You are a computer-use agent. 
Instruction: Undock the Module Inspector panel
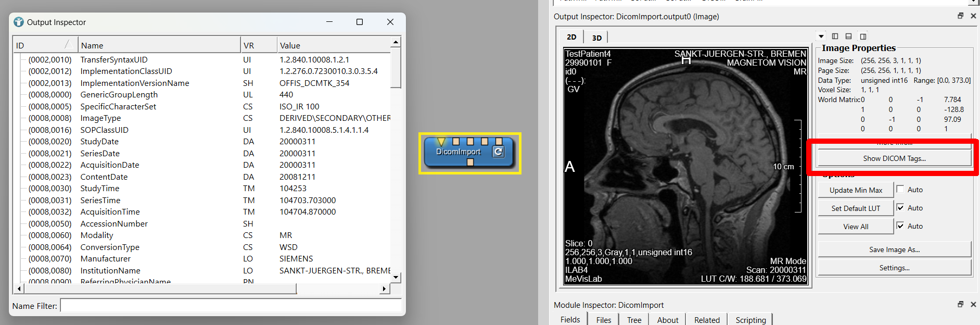click(x=960, y=304)
